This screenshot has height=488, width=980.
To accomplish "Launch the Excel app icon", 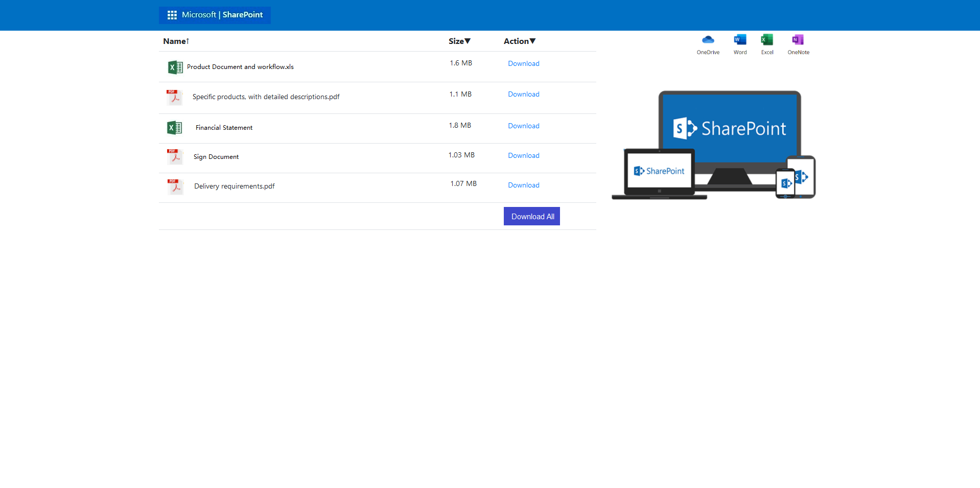I will tap(767, 40).
